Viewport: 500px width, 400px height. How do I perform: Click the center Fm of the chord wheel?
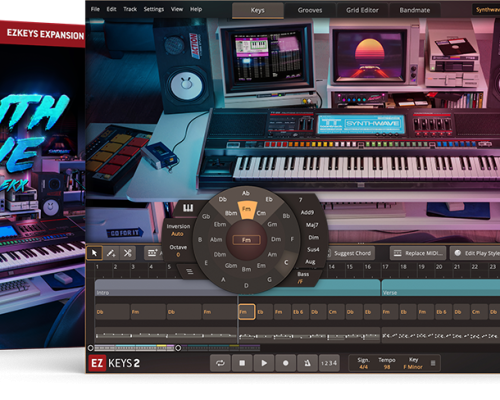(246, 240)
